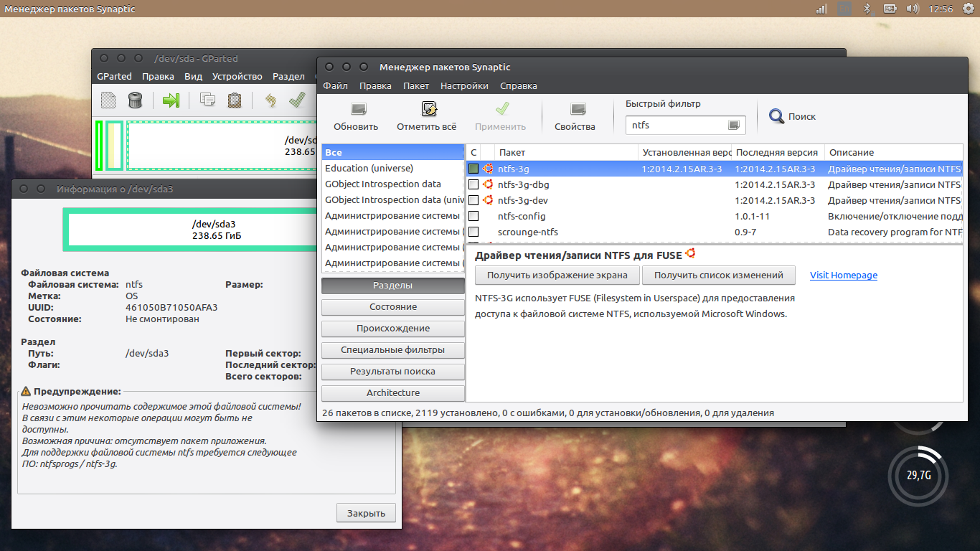This screenshot has width=980, height=551.
Task: Click the Ubuntu logo beside ntfs-3g-dev
Action: (x=488, y=200)
